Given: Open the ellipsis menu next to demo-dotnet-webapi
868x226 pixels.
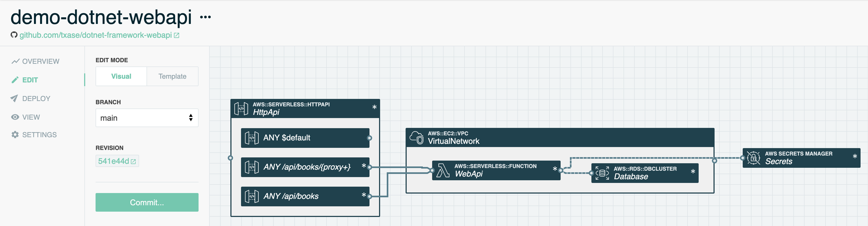Looking at the screenshot, I should [x=205, y=17].
